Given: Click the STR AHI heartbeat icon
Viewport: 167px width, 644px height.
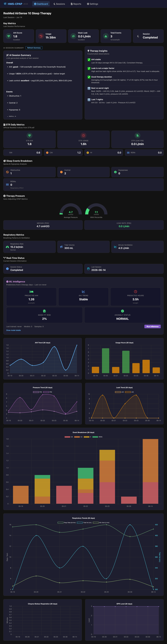Looking at the screenshot, I should (x=30, y=135).
